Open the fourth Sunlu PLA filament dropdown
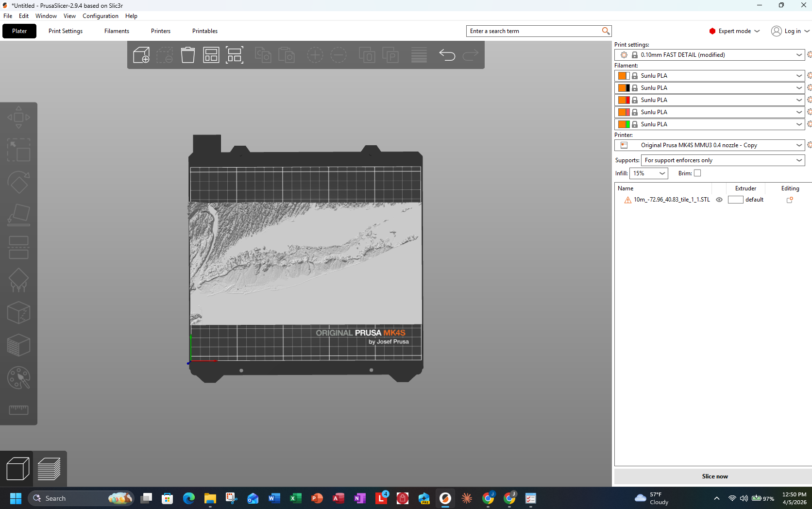Image resolution: width=812 pixels, height=509 pixels. pos(799,112)
